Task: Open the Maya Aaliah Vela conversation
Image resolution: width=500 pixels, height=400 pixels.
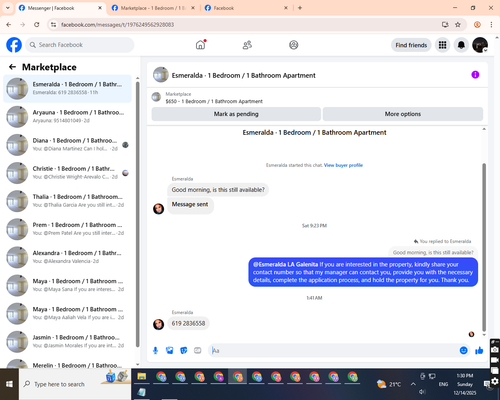Action: pos(68,313)
